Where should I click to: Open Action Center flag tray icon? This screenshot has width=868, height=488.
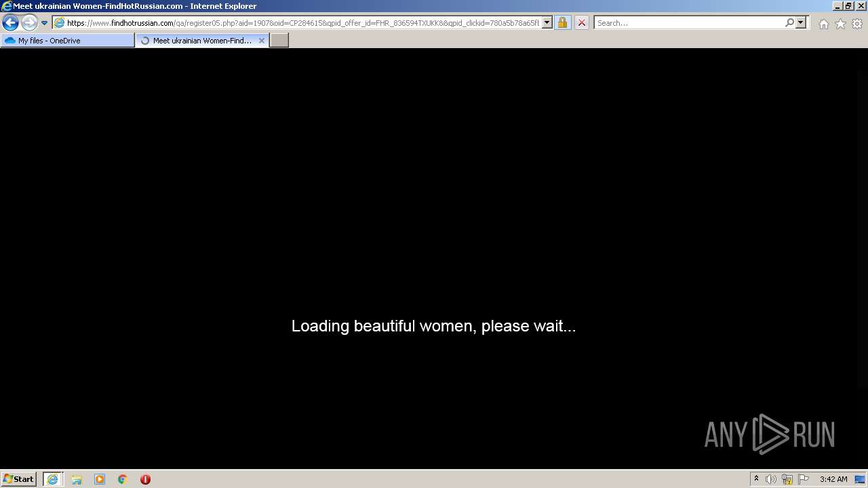804,479
